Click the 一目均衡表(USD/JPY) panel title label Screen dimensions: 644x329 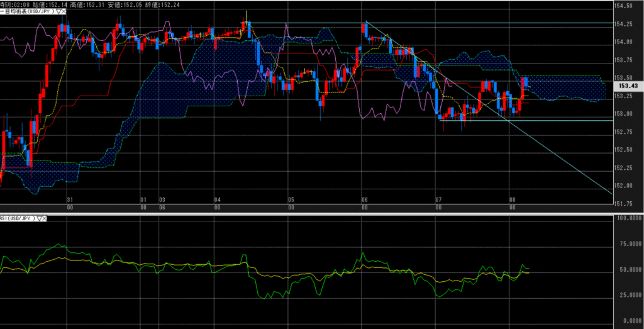click(28, 11)
